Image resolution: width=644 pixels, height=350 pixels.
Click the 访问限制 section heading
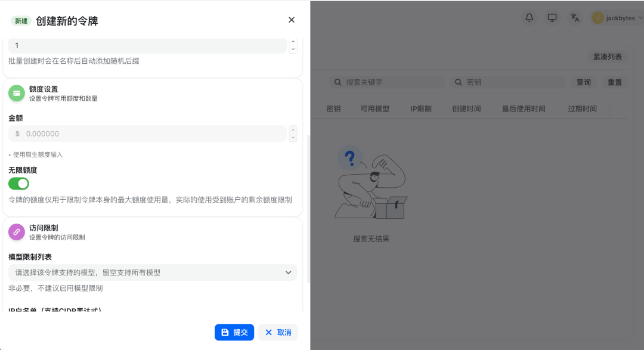(x=44, y=228)
